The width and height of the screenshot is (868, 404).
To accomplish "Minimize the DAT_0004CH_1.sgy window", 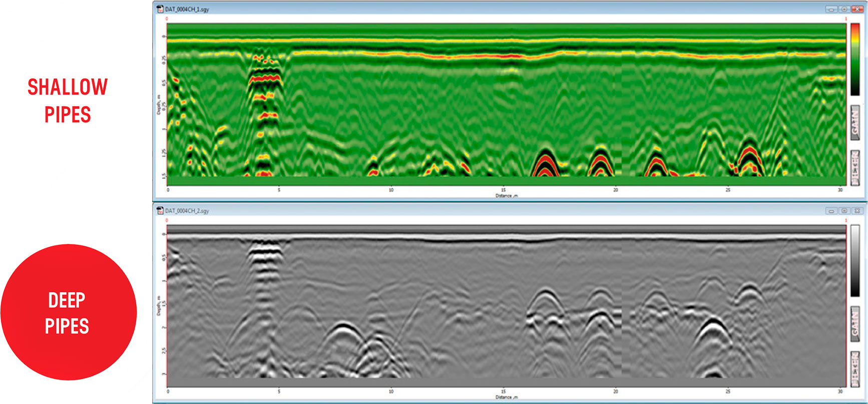I will pyautogui.click(x=831, y=9).
